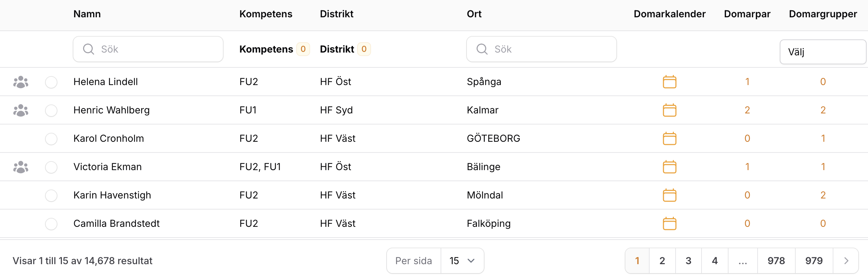The width and height of the screenshot is (868, 278).
Task: Click group icon beside Victoria Ekman
Action: (x=21, y=167)
